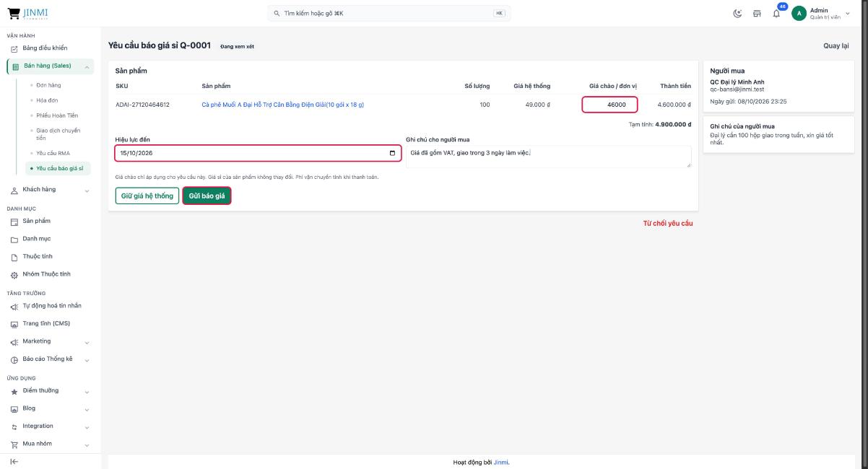
Task: Open notifications bell icon
Action: [x=778, y=13]
